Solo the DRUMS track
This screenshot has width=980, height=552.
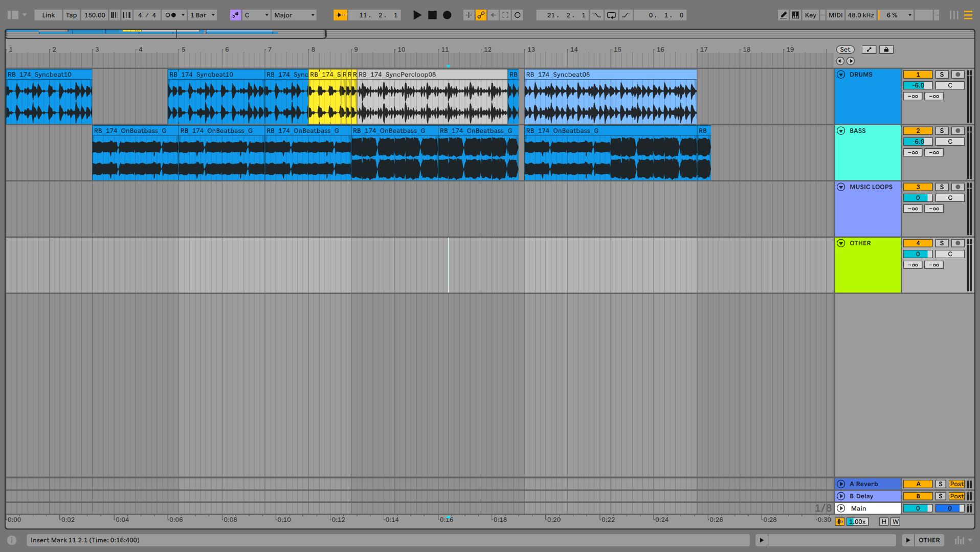[942, 75]
